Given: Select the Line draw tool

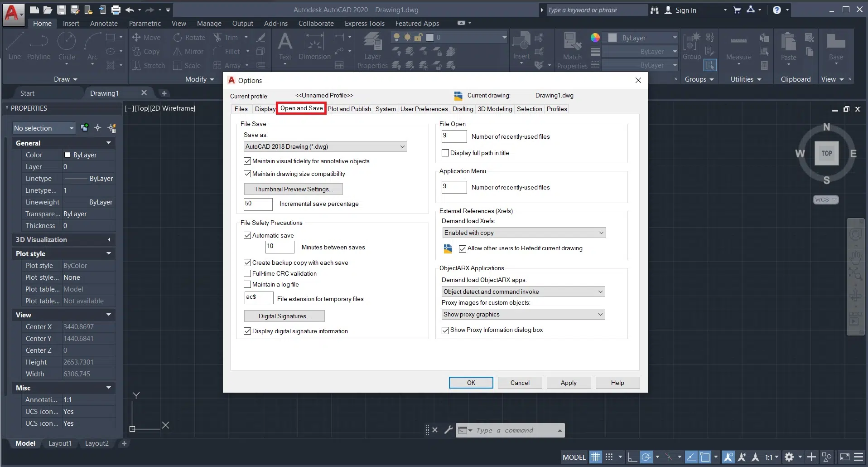Looking at the screenshot, I should point(14,46).
